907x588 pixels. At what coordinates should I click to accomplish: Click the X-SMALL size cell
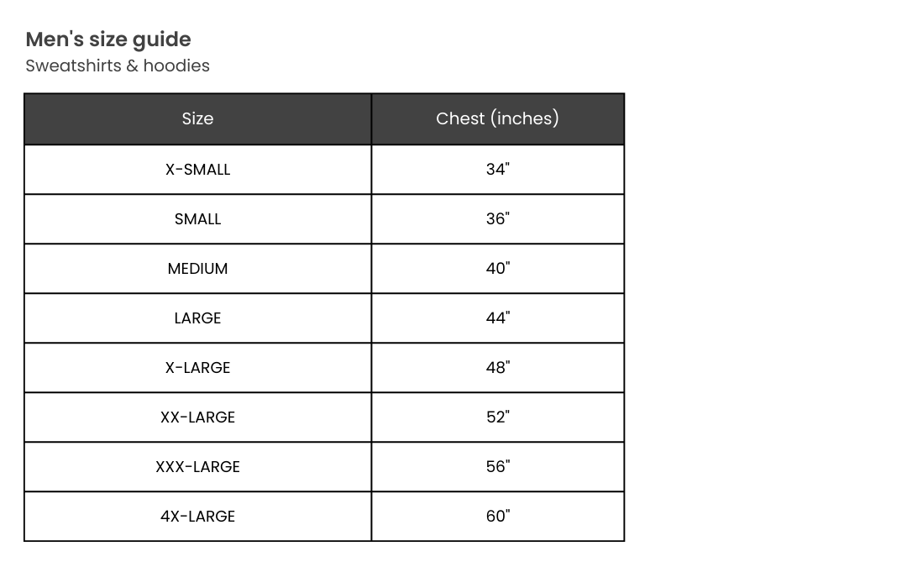pyautogui.click(x=197, y=170)
